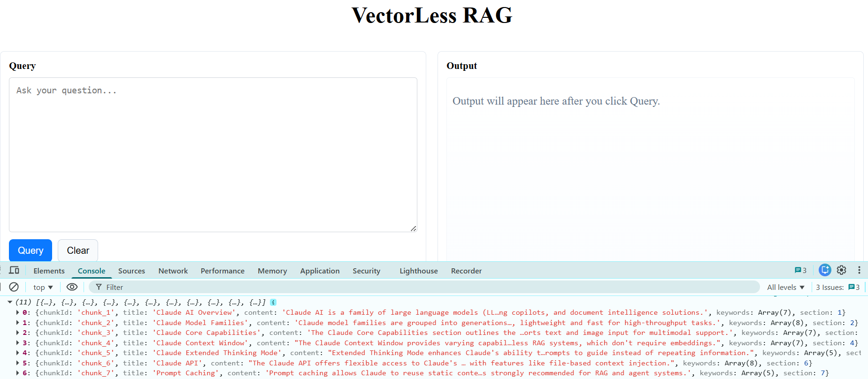Open the All levels log filter dropdown
Screen dimensions: 868x379
coord(786,287)
